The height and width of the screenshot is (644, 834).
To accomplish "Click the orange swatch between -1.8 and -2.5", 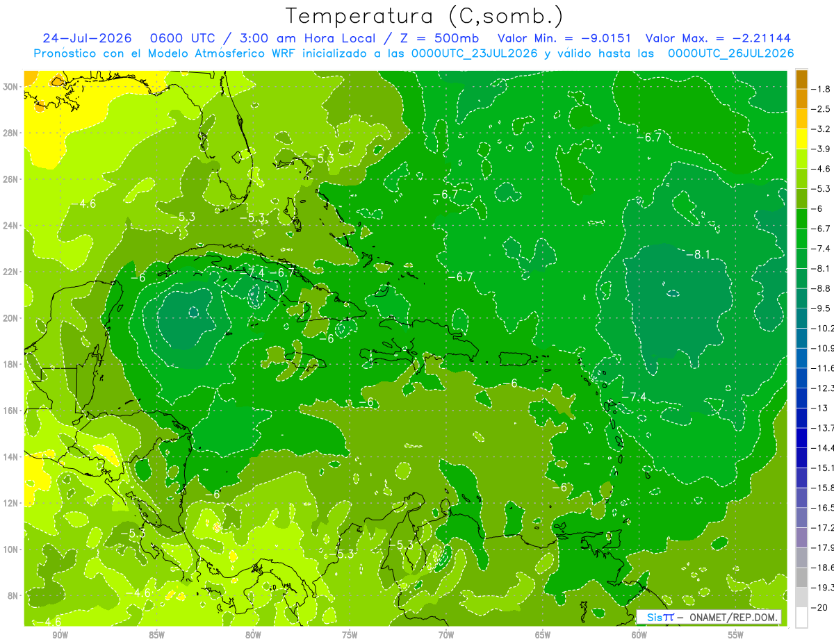I will point(801,99).
